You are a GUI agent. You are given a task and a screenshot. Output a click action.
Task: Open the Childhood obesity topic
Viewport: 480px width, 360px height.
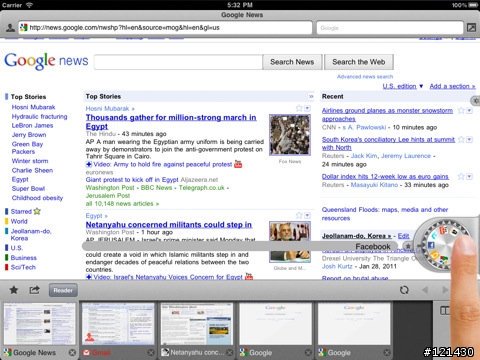(37, 198)
